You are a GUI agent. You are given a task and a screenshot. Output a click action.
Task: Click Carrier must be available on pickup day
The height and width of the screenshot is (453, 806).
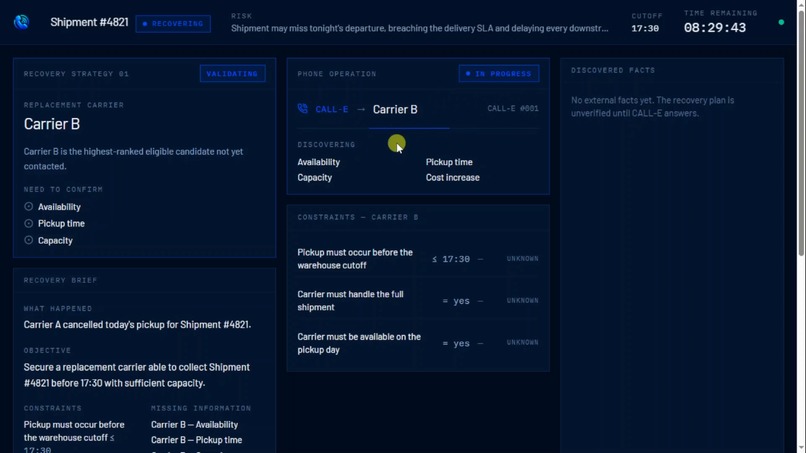[x=418, y=343]
